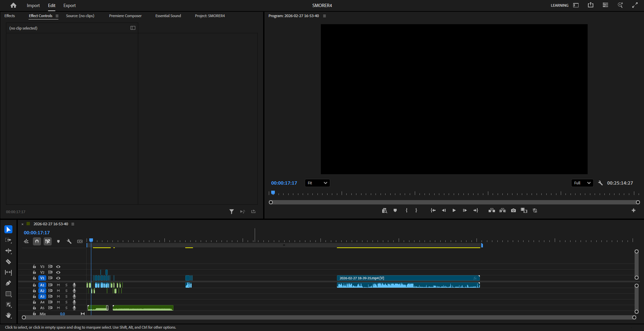The image size is (644, 331).
Task: Open the Effect Controls panel menu
Action: coord(57,16)
